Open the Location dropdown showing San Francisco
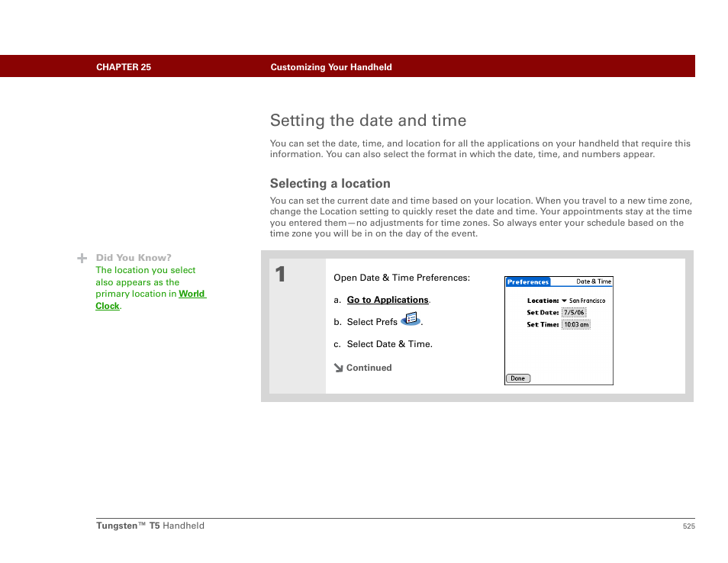Viewport: 728px width, 563px height. pos(584,301)
